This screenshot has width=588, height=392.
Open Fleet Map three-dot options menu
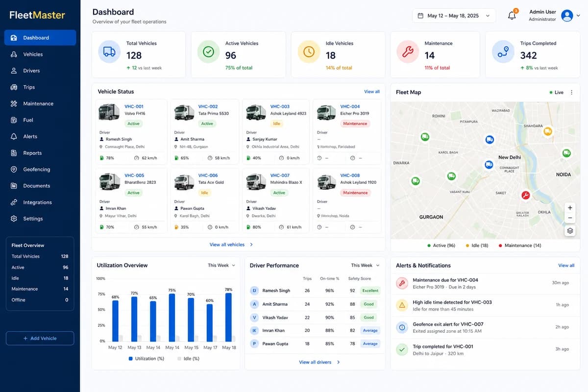pos(571,92)
